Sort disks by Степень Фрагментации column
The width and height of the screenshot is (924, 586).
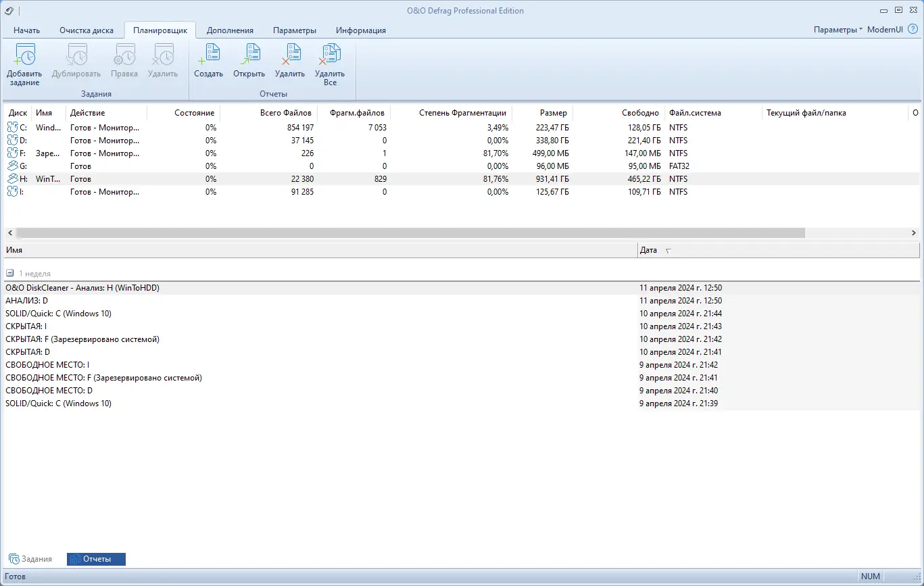[451, 113]
